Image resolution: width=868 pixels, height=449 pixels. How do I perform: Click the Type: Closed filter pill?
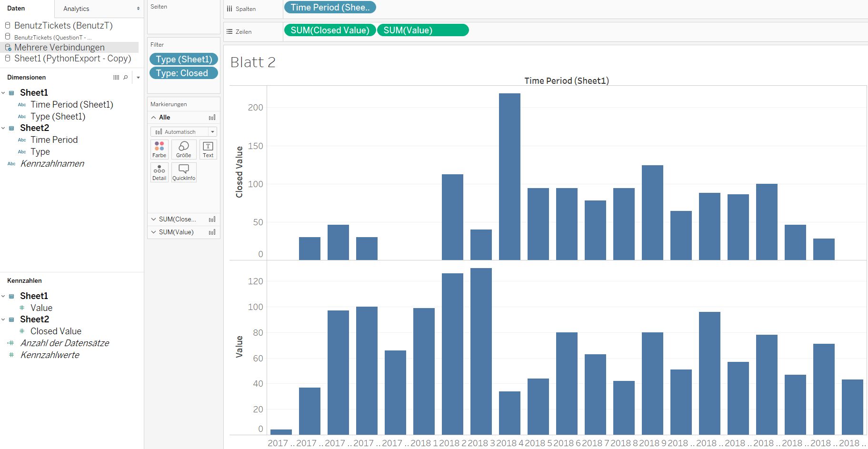(x=183, y=73)
